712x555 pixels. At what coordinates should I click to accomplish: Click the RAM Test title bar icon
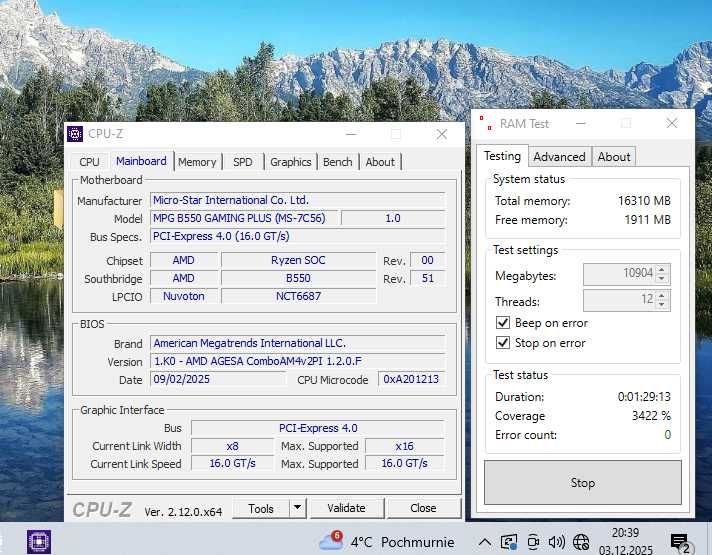[485, 124]
